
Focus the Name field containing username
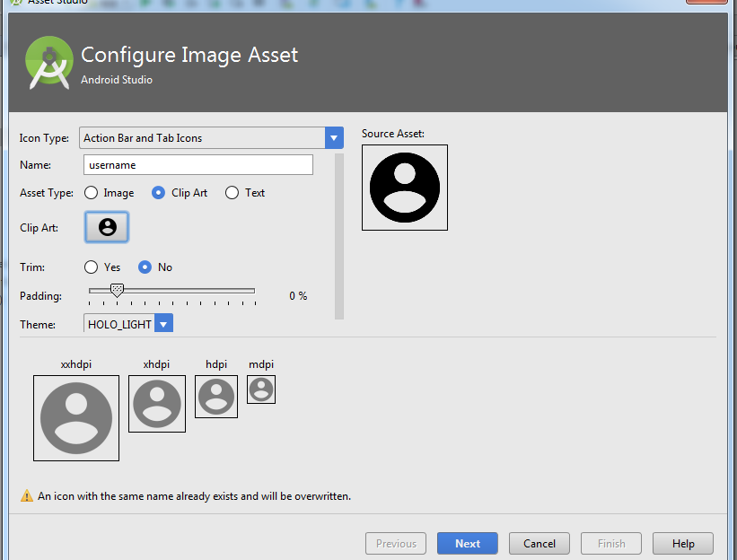click(x=197, y=165)
